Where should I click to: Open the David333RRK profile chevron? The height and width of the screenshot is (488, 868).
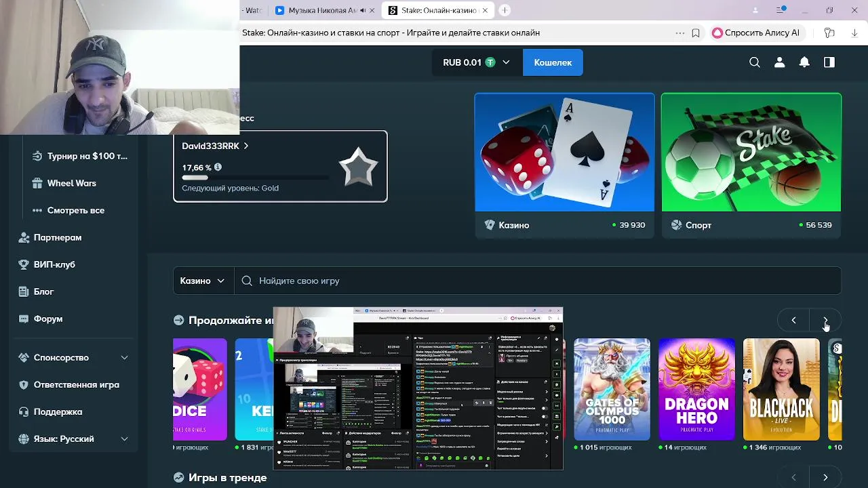pyautogui.click(x=246, y=146)
